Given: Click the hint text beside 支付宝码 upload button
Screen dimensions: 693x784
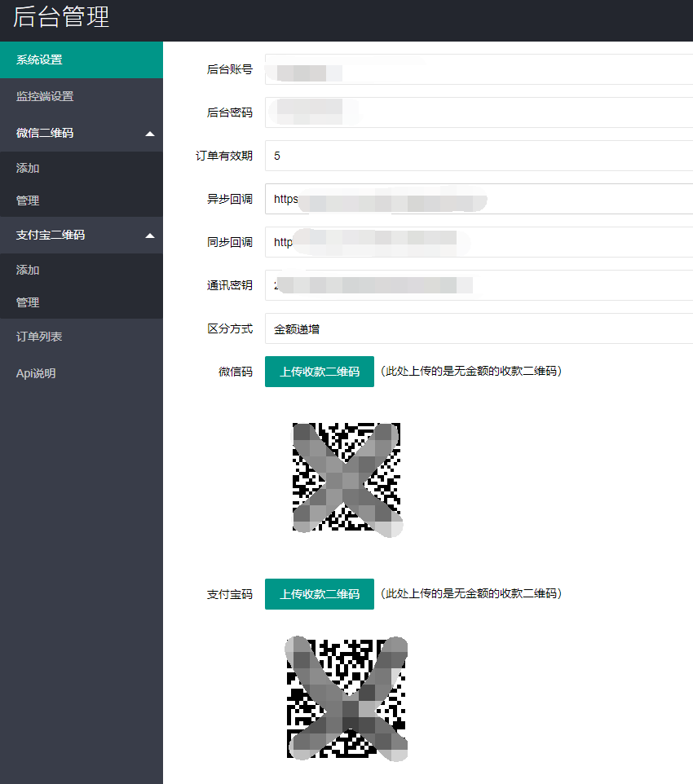Looking at the screenshot, I should (x=471, y=593).
